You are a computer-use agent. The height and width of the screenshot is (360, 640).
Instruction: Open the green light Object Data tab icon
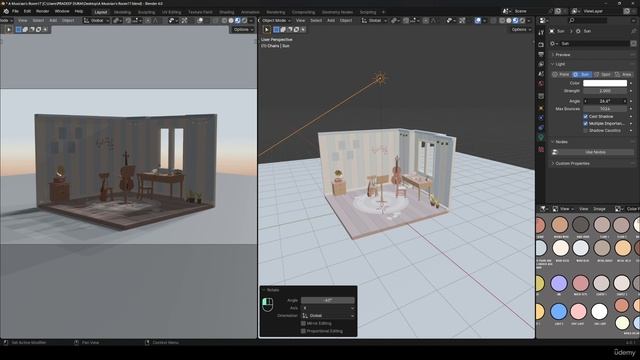[x=541, y=138]
